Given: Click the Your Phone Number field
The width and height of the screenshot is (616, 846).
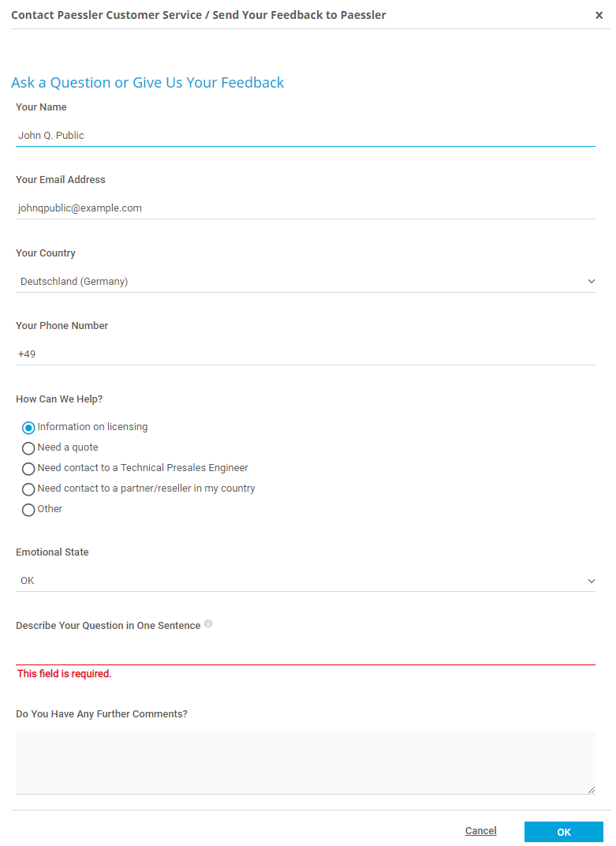Looking at the screenshot, I should coord(305,354).
